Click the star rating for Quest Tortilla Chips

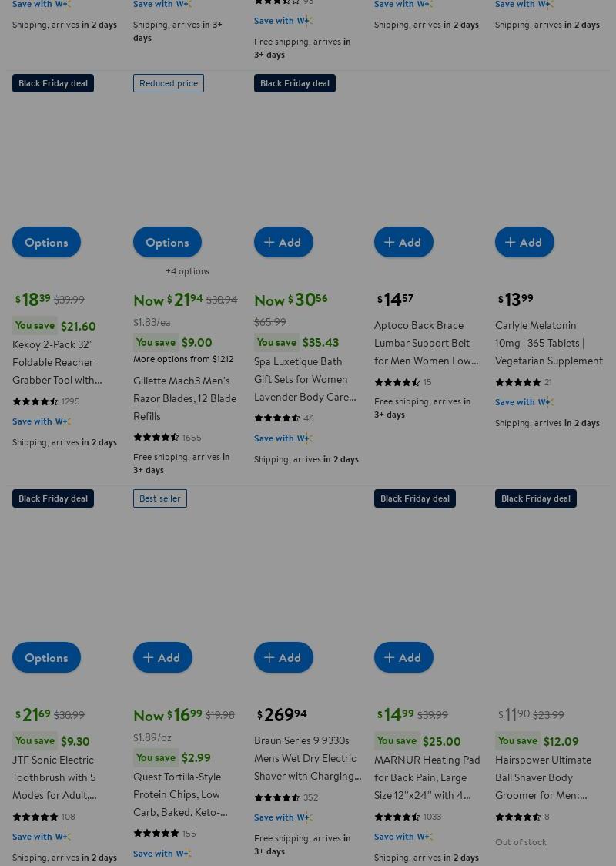click(x=156, y=834)
